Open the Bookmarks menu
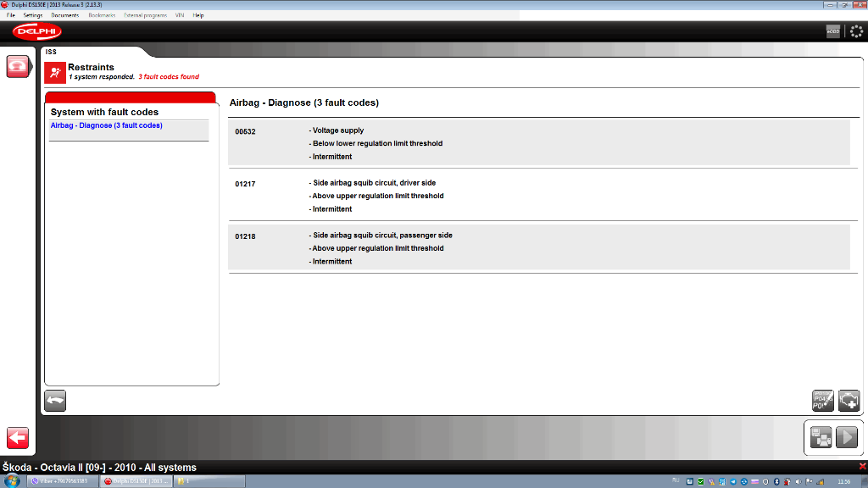The width and height of the screenshot is (868, 488). click(102, 15)
